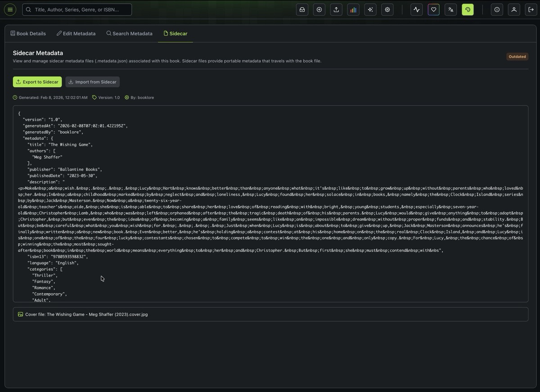
Task: Click the info circle icon
Action: 497,9
